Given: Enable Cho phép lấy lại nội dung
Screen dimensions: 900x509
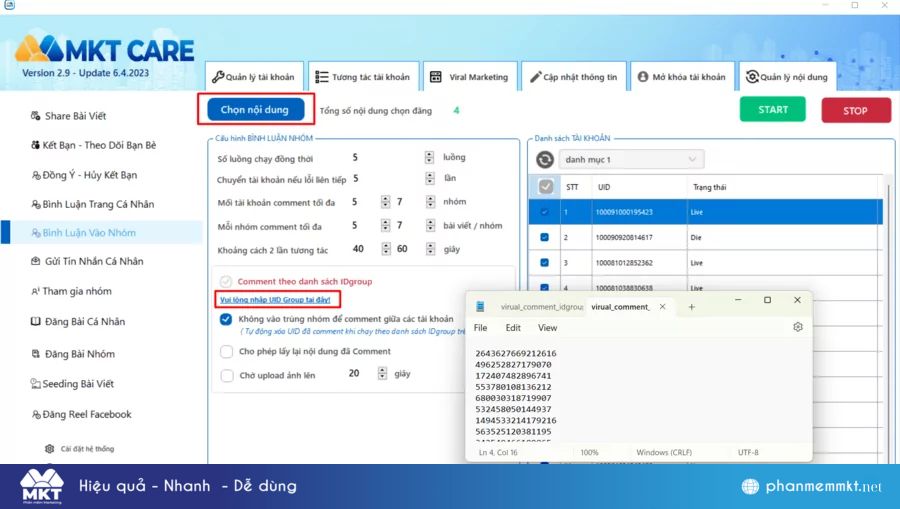Looking at the screenshot, I should point(227,351).
